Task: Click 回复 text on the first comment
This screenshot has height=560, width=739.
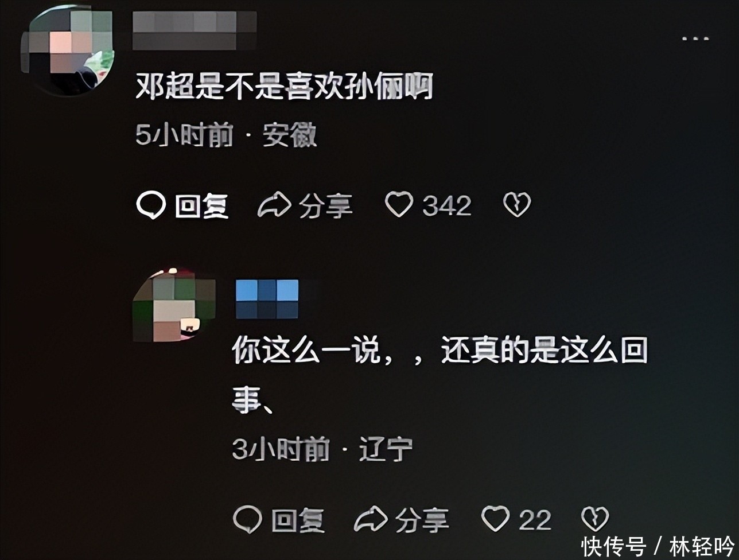Action: click(202, 206)
